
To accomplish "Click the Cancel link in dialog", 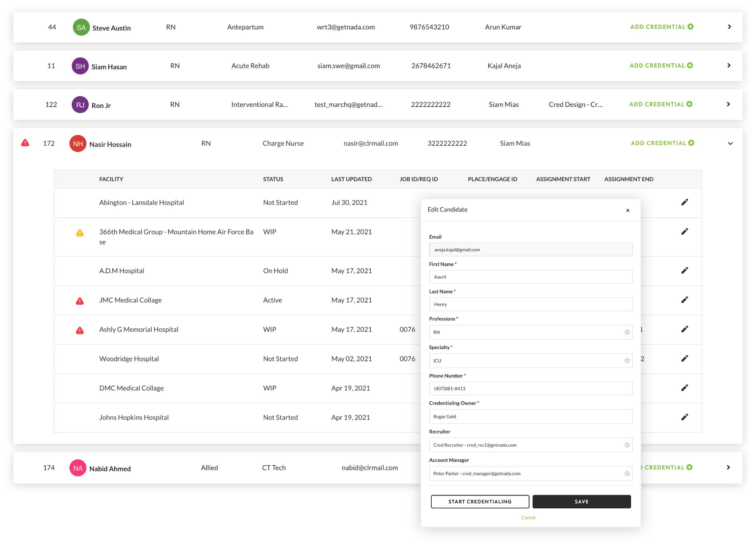I will pyautogui.click(x=528, y=518).
